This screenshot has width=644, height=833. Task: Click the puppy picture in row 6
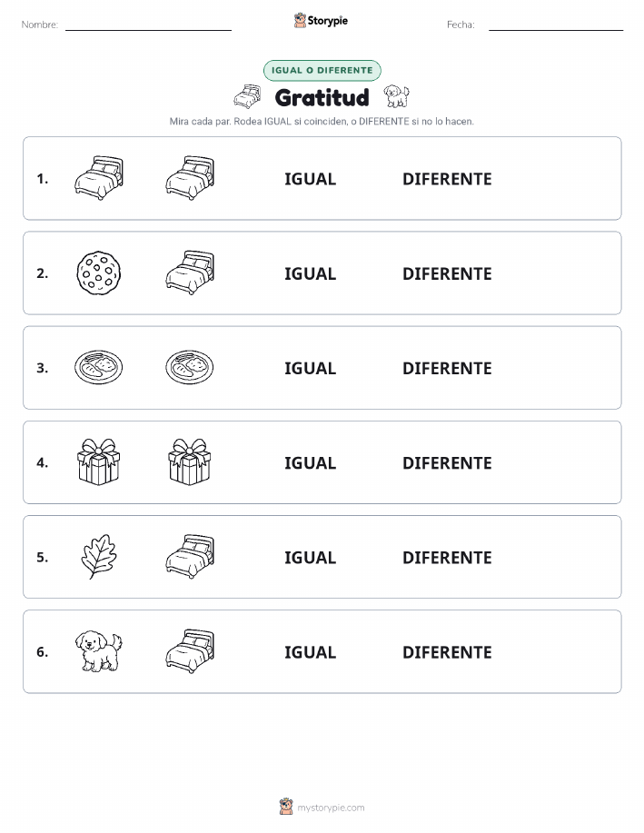99,651
